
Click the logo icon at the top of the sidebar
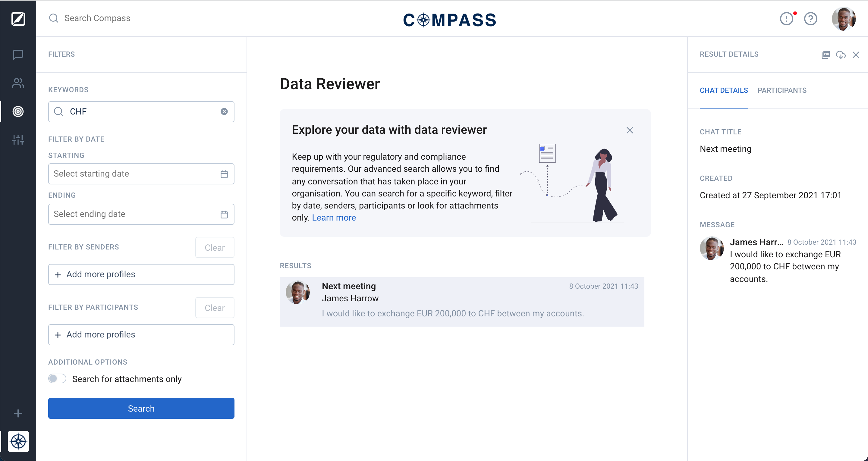pos(18,19)
